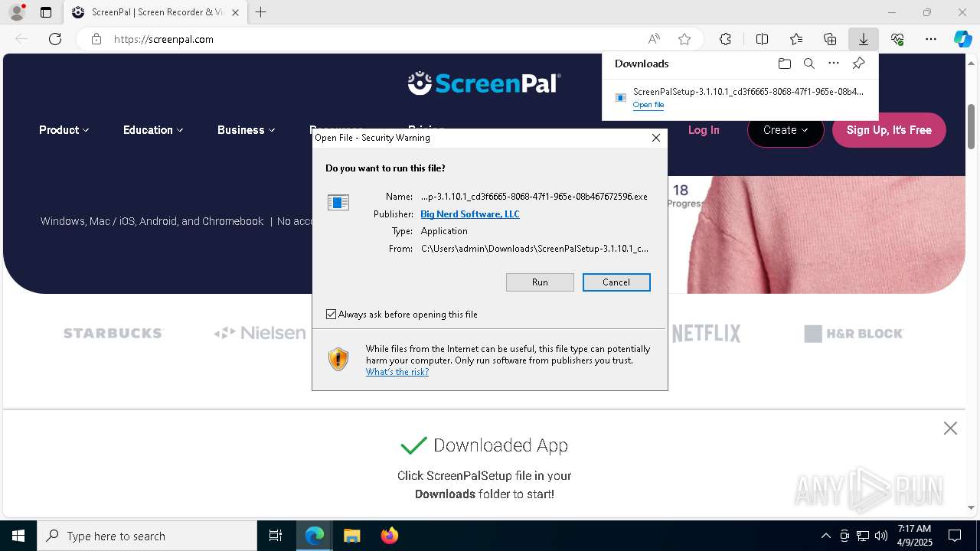Open Edge Settings and more menu
Viewport: 980px width, 551px height.
[x=931, y=39]
